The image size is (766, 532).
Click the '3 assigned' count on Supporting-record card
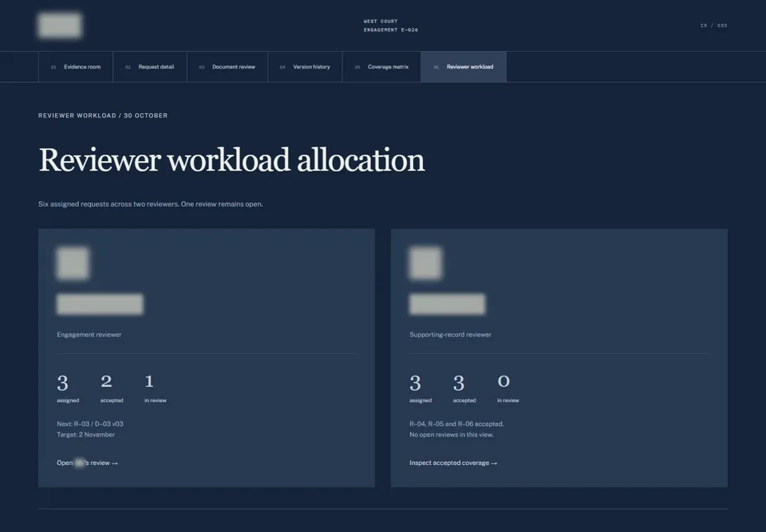point(421,388)
